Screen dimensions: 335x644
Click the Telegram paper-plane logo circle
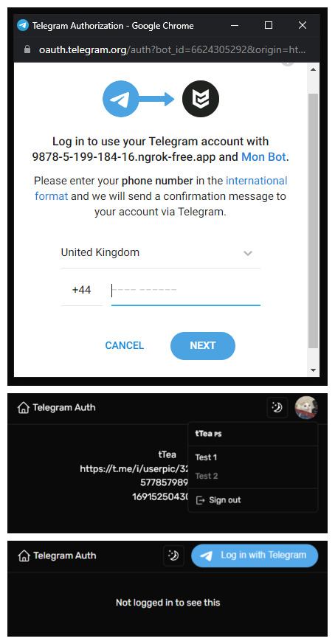point(120,99)
